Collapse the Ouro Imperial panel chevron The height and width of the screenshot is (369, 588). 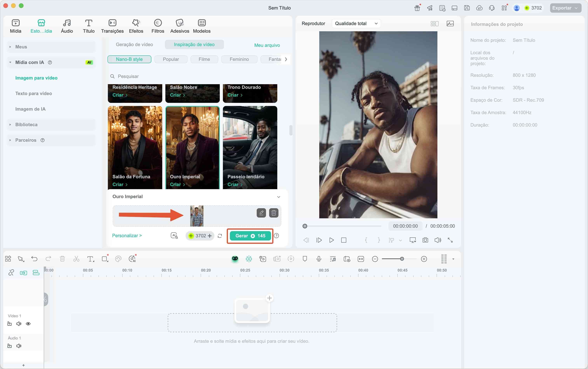[x=278, y=197]
